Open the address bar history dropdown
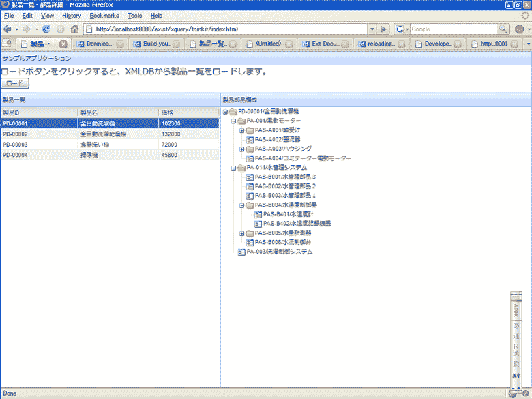 (372, 29)
